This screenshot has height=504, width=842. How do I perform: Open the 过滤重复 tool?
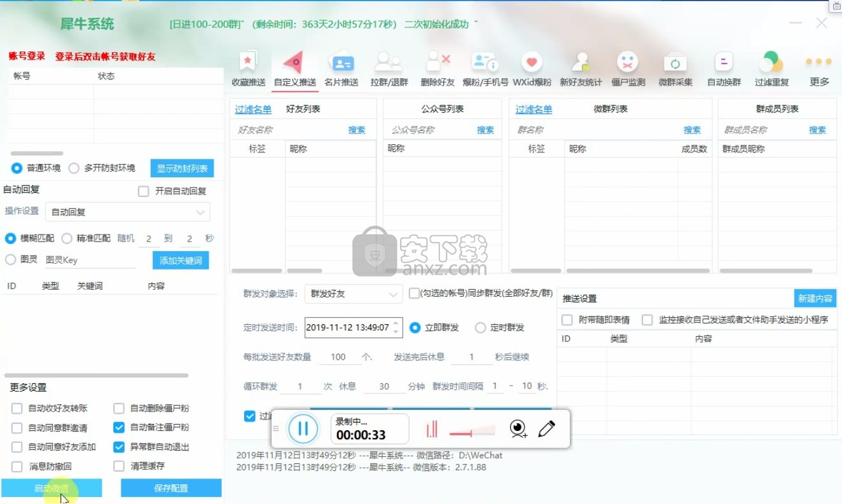click(771, 69)
